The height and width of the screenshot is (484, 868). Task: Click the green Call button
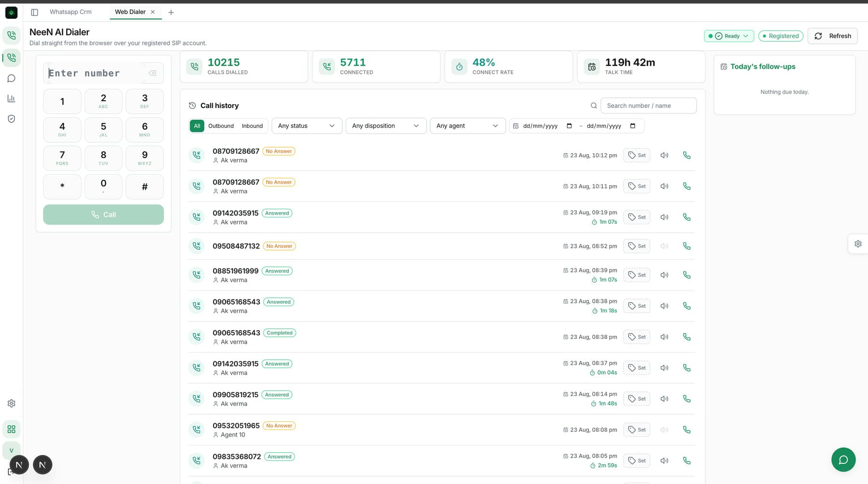pos(103,215)
